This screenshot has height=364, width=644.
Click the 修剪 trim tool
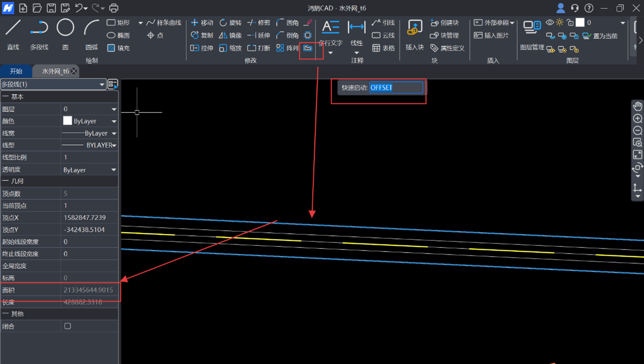coord(259,23)
